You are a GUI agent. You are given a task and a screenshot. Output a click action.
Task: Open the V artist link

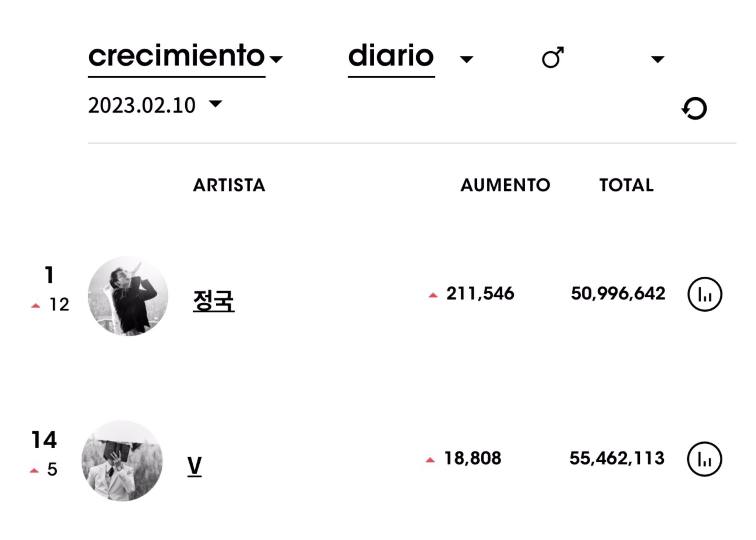pos(195,465)
